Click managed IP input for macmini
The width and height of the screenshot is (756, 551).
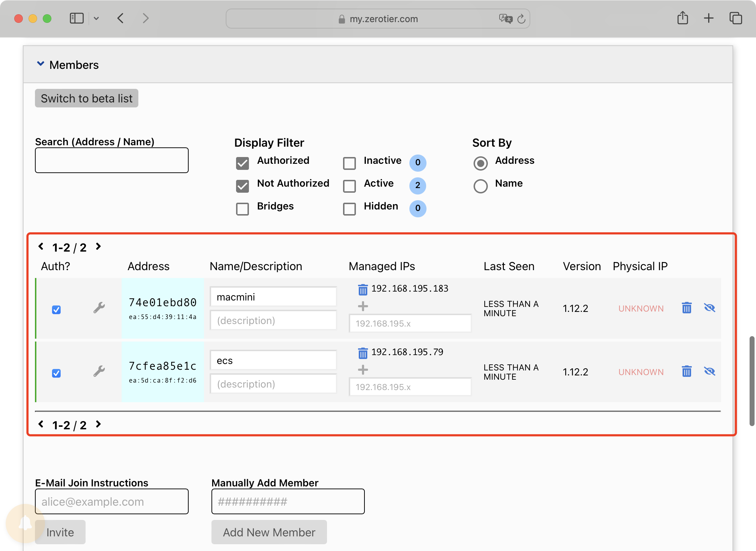point(410,323)
